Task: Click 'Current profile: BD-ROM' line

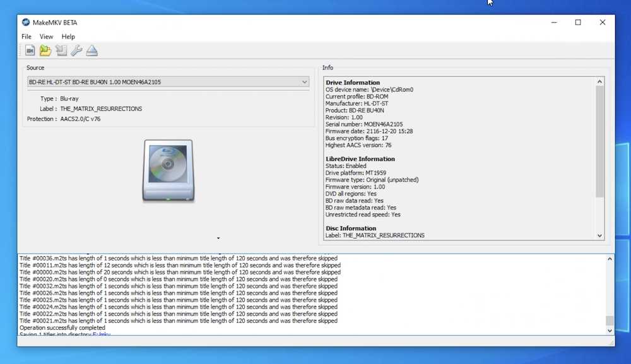Action: [357, 97]
